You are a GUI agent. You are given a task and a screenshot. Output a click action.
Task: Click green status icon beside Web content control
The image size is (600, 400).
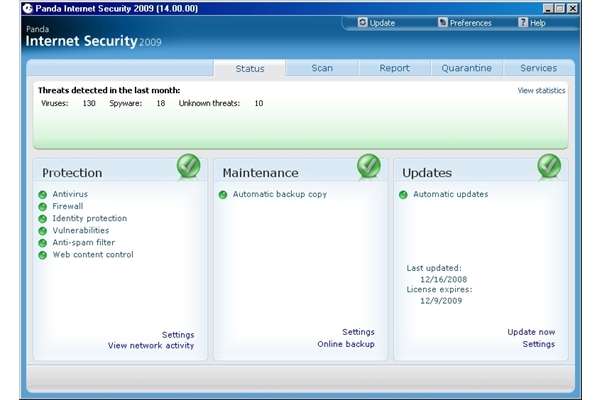point(42,255)
